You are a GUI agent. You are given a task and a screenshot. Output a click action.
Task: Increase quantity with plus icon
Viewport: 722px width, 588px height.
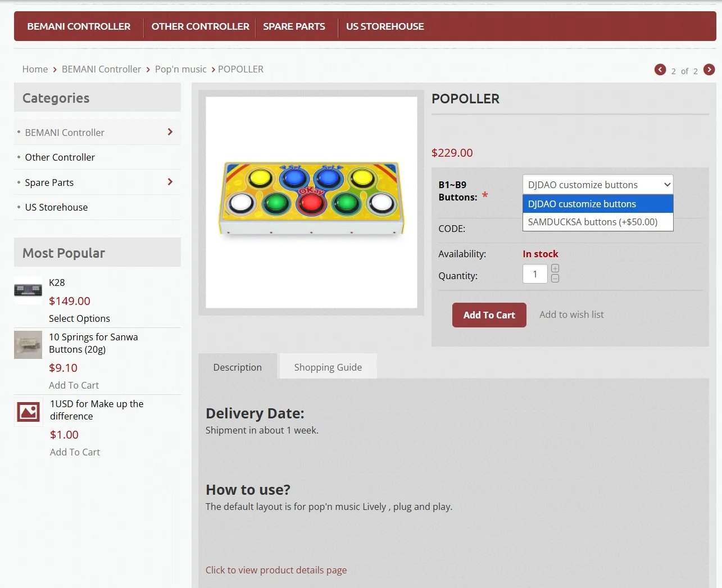point(555,268)
